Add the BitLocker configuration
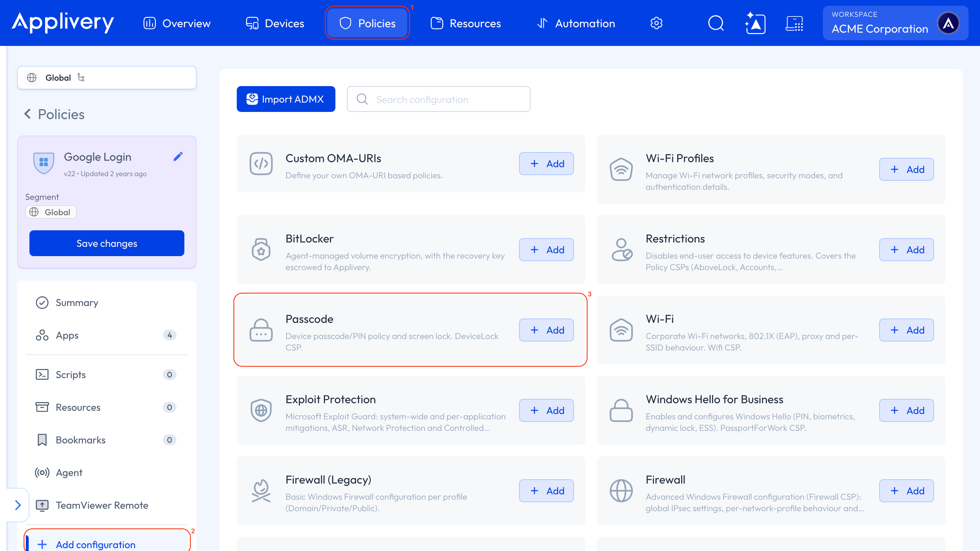This screenshot has width=980, height=551. tap(546, 250)
